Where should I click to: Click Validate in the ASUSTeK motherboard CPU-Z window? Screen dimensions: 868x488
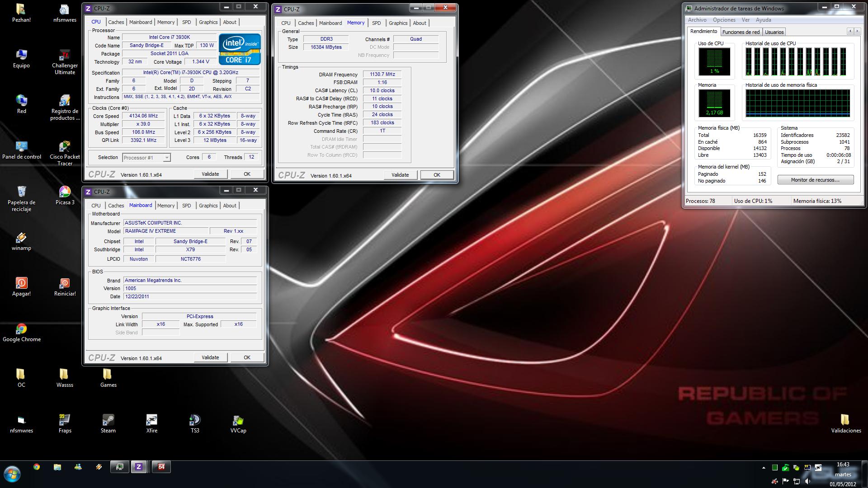210,357
